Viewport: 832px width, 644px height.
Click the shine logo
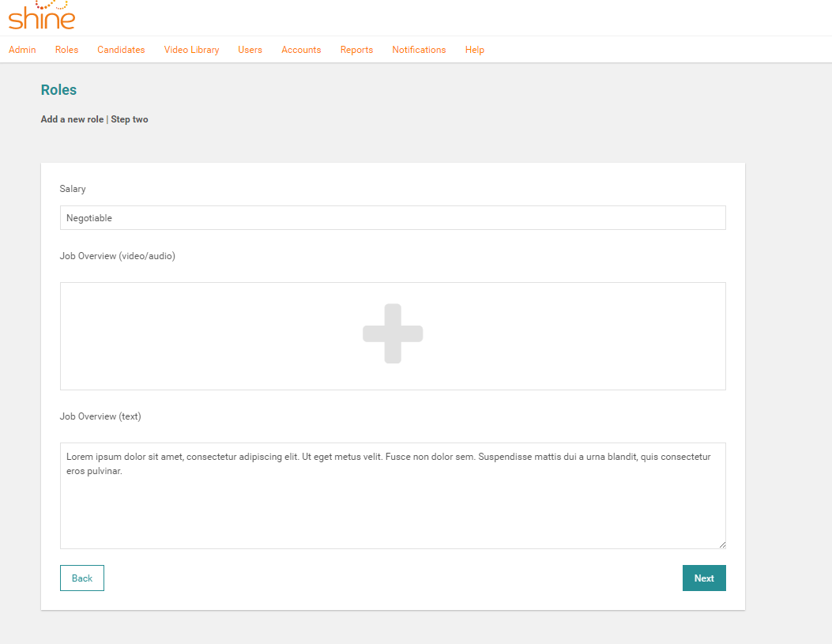tap(42, 15)
